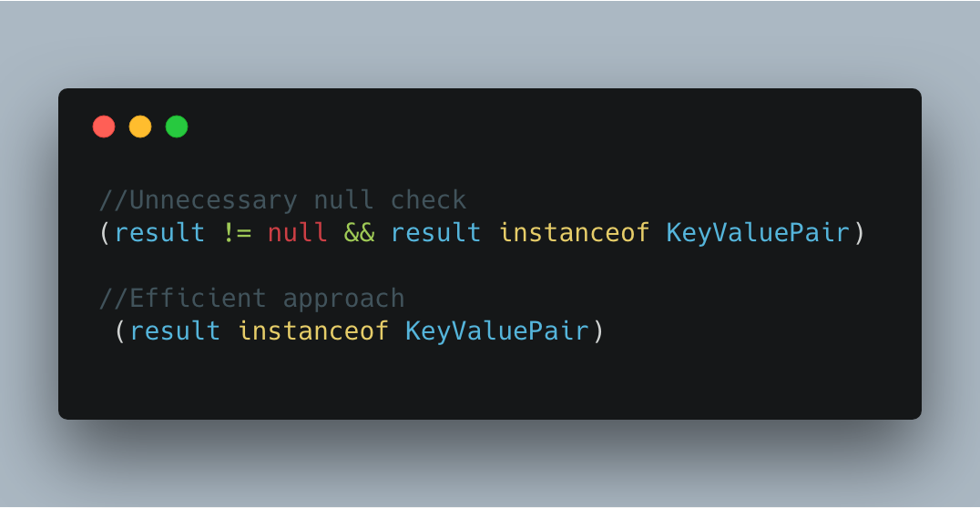Click 'KeyValuePair' in the null-check line
This screenshot has width=980, height=508.
[x=758, y=232]
